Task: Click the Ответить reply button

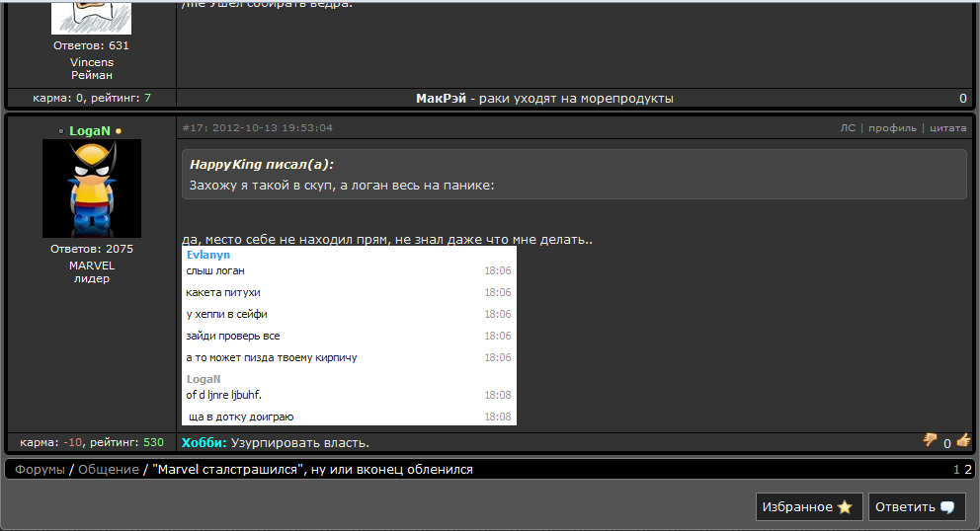Action: pos(917,506)
